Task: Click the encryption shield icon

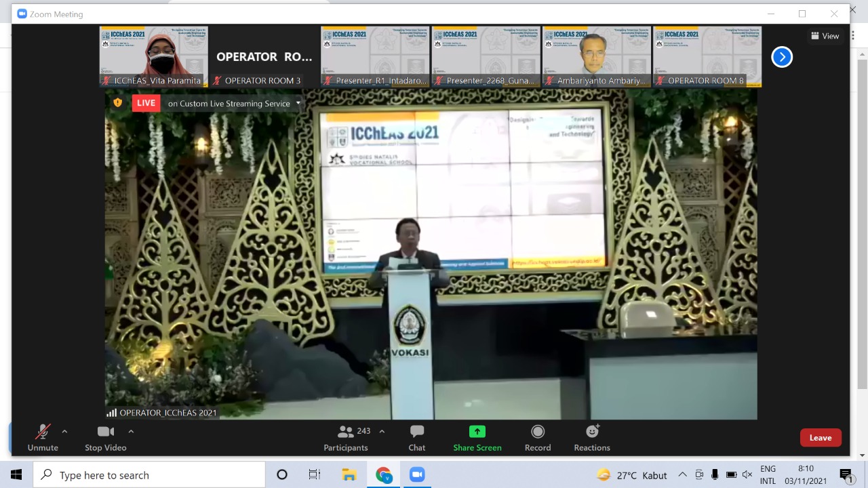Action: click(118, 103)
